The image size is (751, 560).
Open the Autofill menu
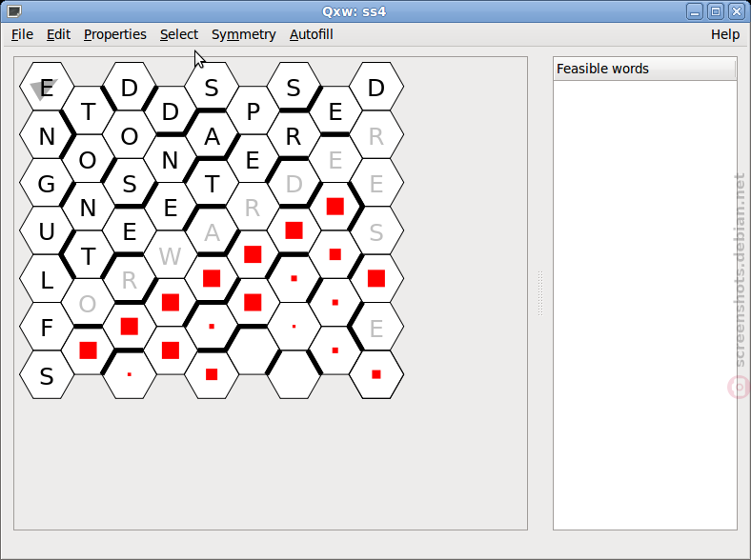pos(312,34)
